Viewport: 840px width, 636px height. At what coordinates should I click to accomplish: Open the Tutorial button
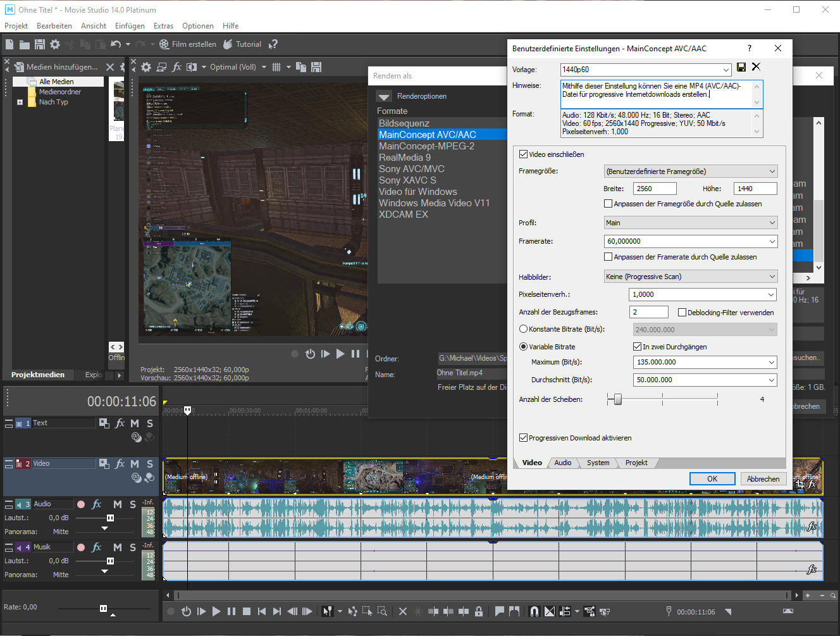pyautogui.click(x=242, y=44)
